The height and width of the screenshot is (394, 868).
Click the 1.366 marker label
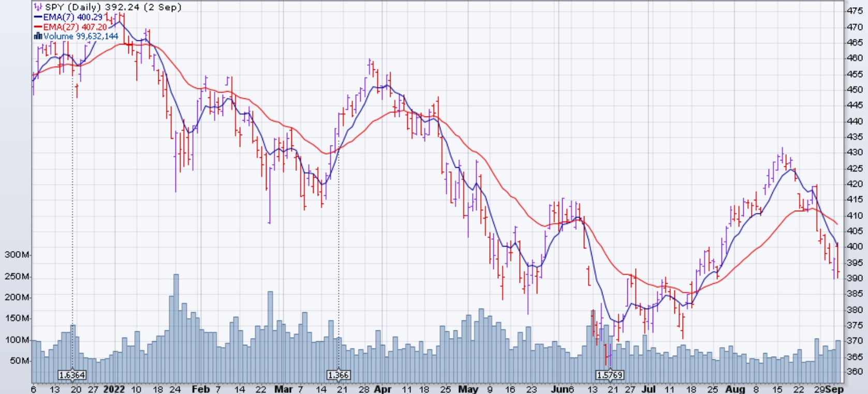pos(339,375)
